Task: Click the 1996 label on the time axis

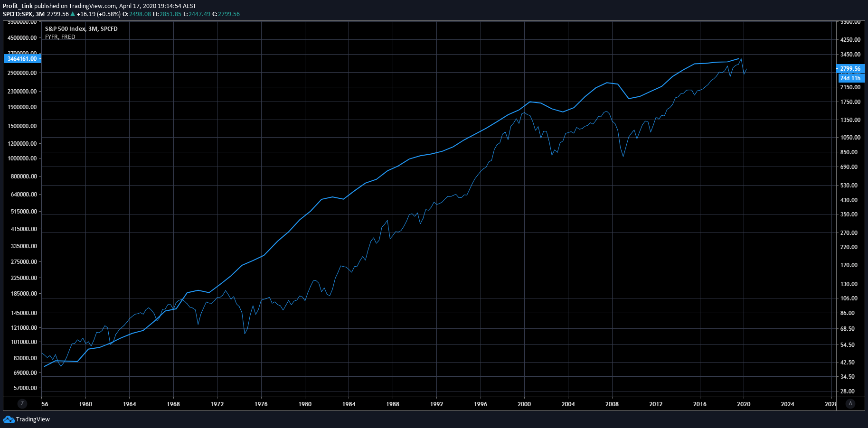Action: point(481,404)
